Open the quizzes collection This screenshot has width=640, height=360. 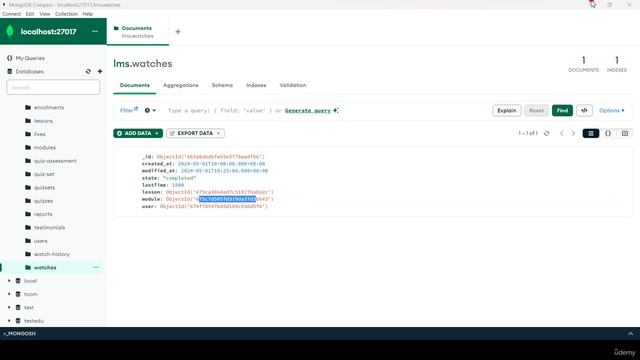click(x=43, y=201)
